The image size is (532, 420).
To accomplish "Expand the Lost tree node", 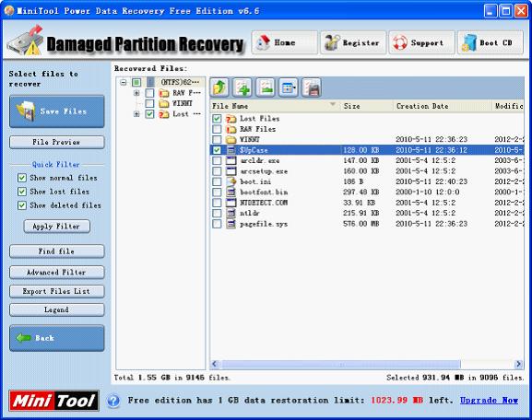I will (x=136, y=114).
